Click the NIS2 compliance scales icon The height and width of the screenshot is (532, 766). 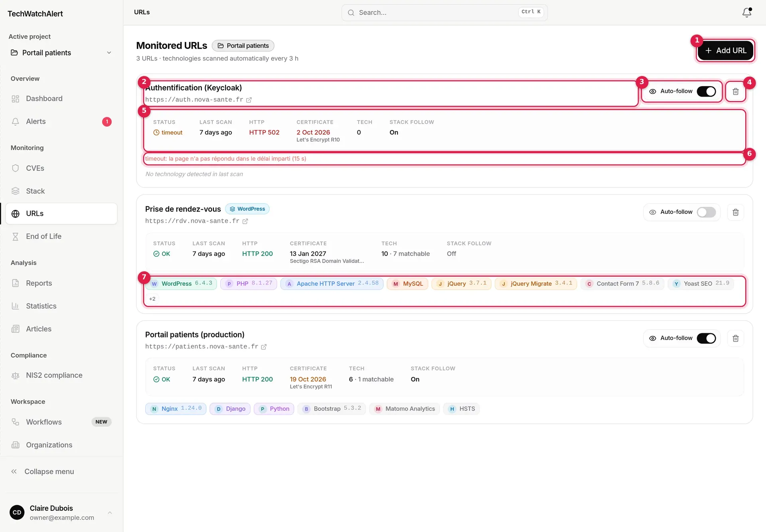[16, 375]
